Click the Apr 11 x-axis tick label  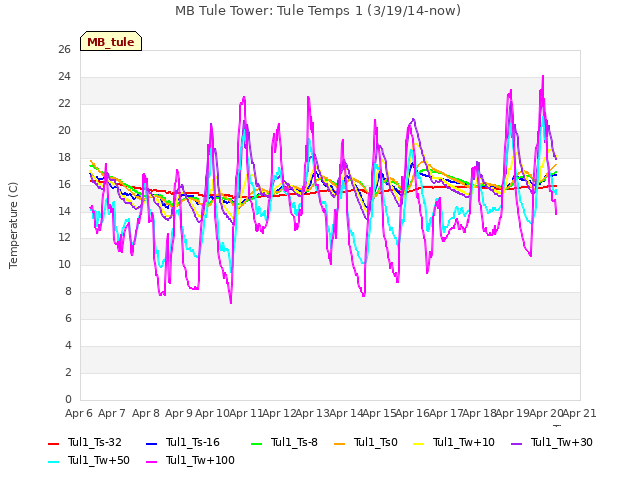(246, 413)
